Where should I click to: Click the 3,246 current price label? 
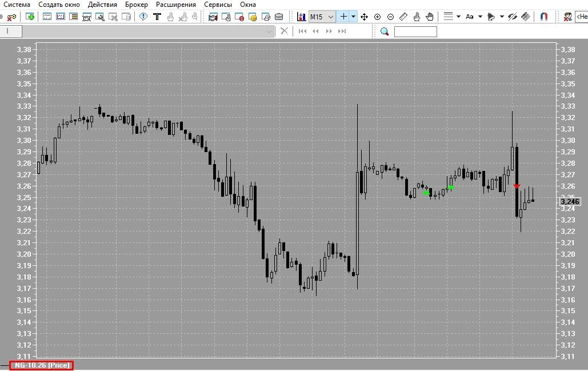[x=570, y=202]
